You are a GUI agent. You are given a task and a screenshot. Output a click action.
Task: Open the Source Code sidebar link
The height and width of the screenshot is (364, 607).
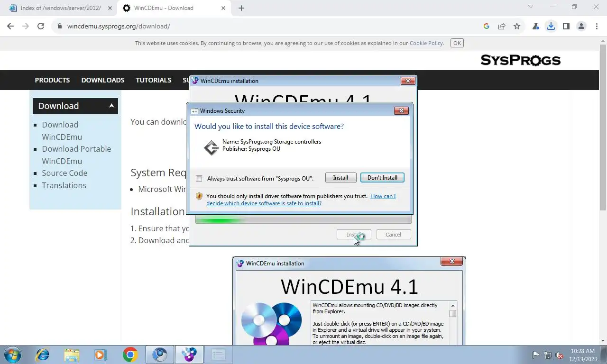coord(64,173)
